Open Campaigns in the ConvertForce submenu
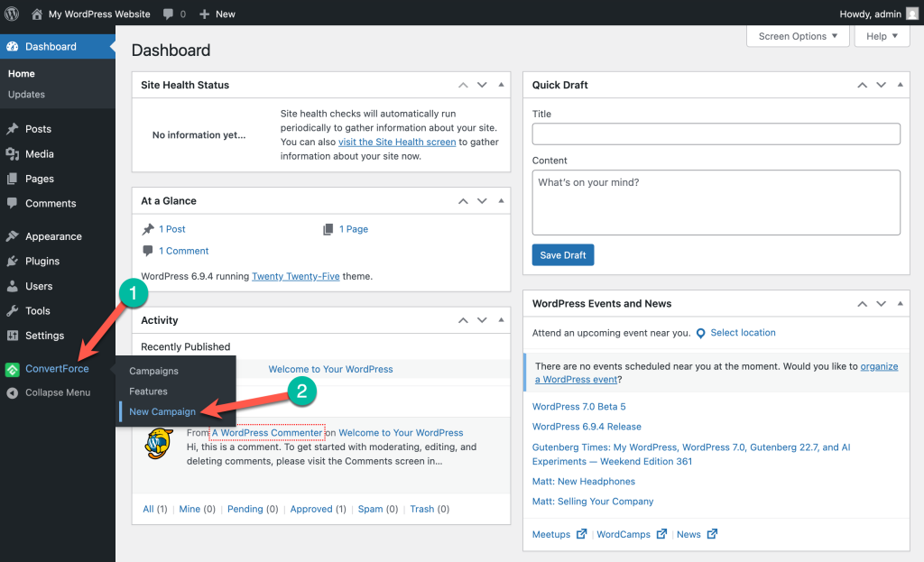The width and height of the screenshot is (924, 562). (x=153, y=371)
